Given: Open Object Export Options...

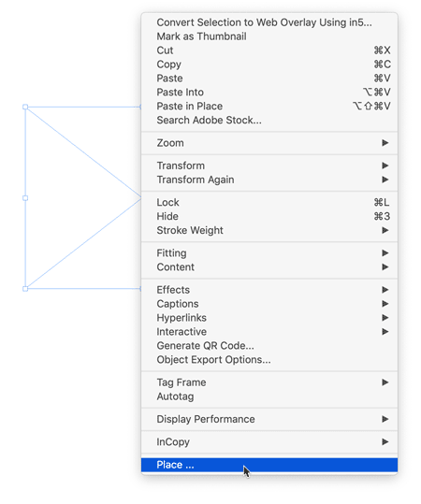Looking at the screenshot, I should pos(269,360).
